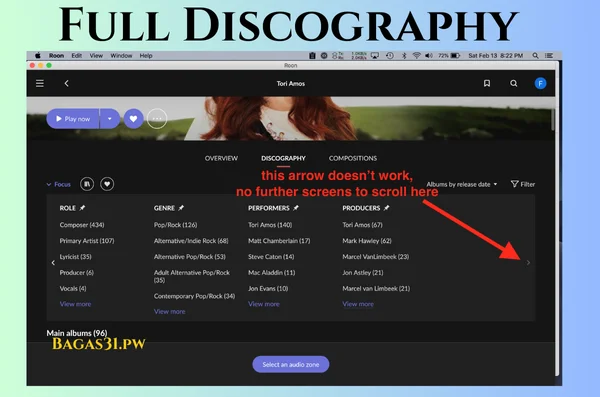Filter by Adult Alternative Pop/Rock (35)
This screenshot has height=397, width=600.
192,276
